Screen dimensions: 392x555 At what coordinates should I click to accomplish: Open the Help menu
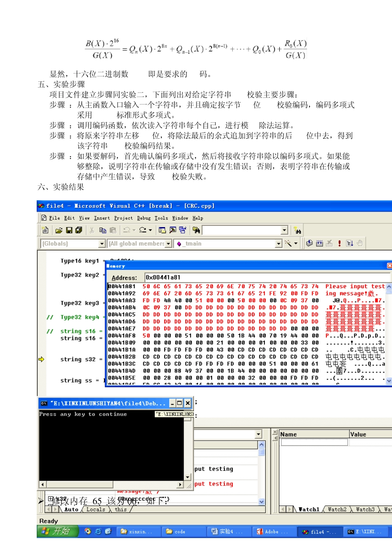pos(198,218)
